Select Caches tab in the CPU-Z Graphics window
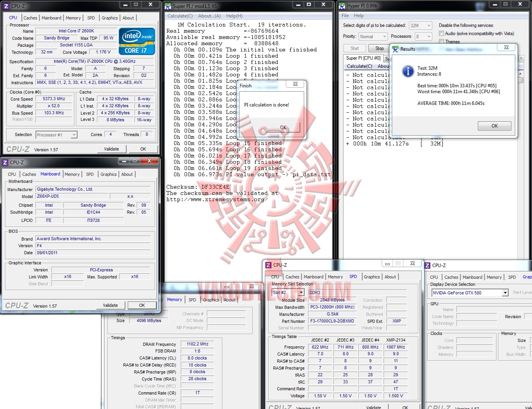 click(x=451, y=277)
